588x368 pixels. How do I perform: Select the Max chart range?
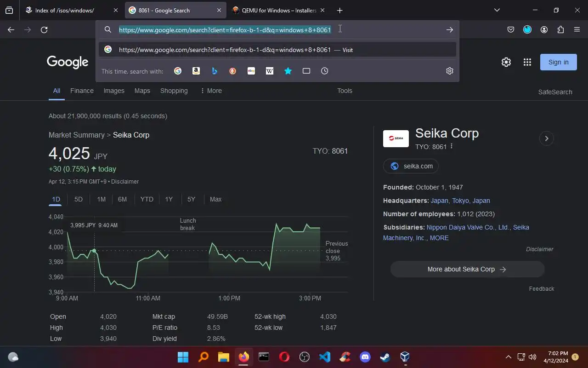[x=215, y=199]
